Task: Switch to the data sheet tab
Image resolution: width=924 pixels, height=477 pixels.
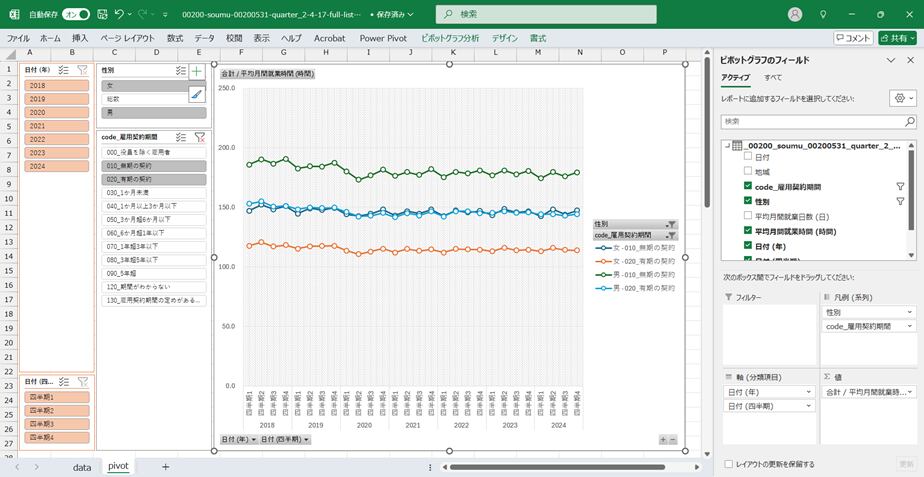Action: point(81,466)
